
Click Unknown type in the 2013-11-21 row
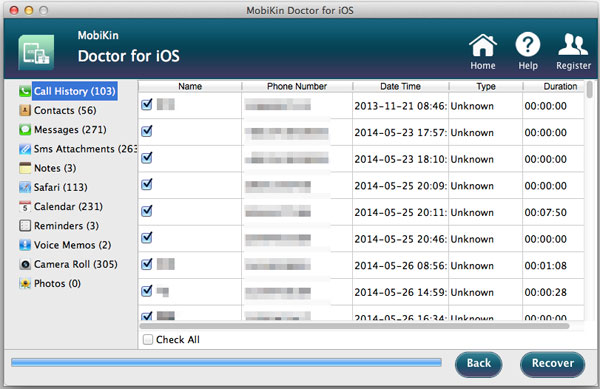pyautogui.click(x=472, y=106)
